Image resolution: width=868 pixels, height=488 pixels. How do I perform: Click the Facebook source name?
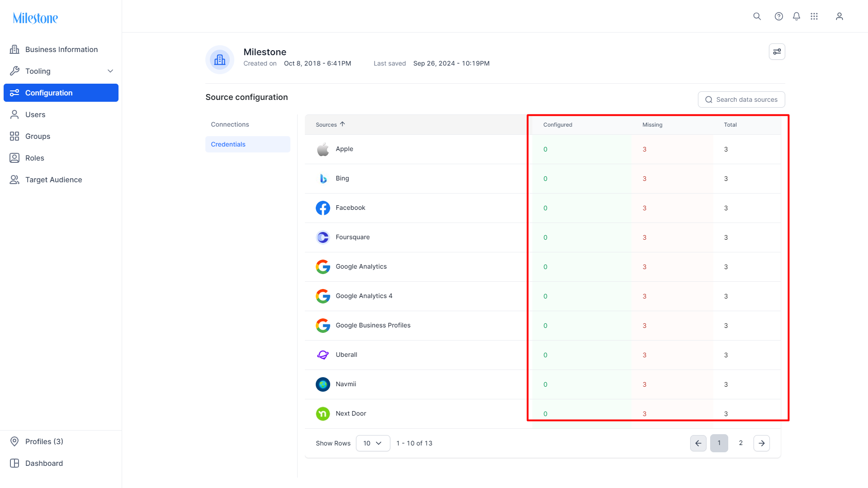click(x=350, y=208)
